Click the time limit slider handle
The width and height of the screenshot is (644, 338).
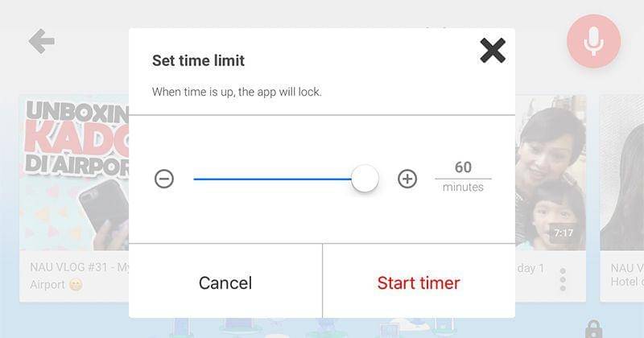pyautogui.click(x=365, y=179)
